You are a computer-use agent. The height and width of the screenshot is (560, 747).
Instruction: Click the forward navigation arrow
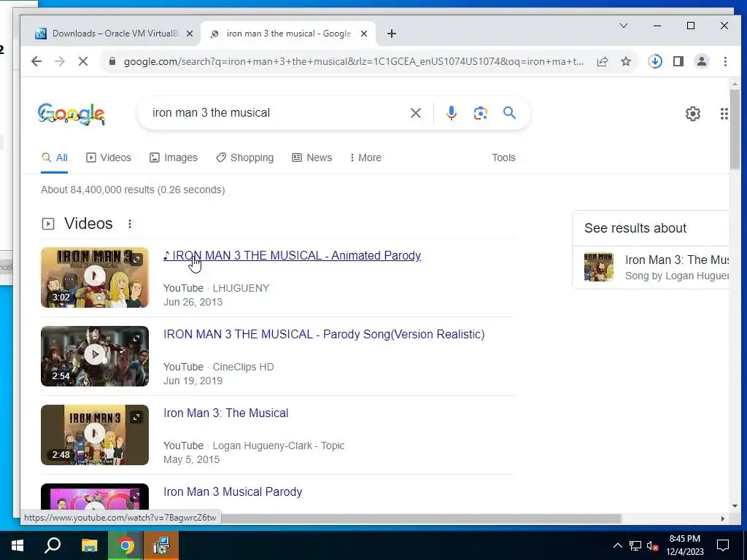(60, 61)
